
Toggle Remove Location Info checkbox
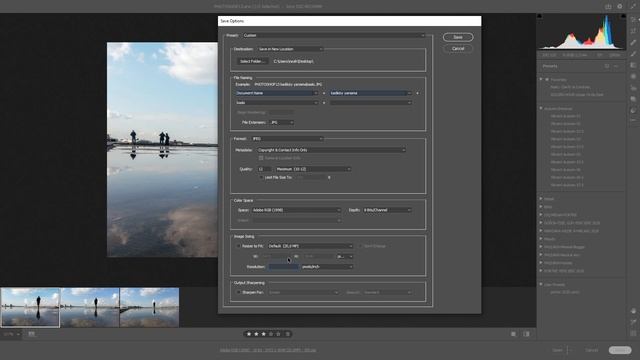pyautogui.click(x=261, y=158)
